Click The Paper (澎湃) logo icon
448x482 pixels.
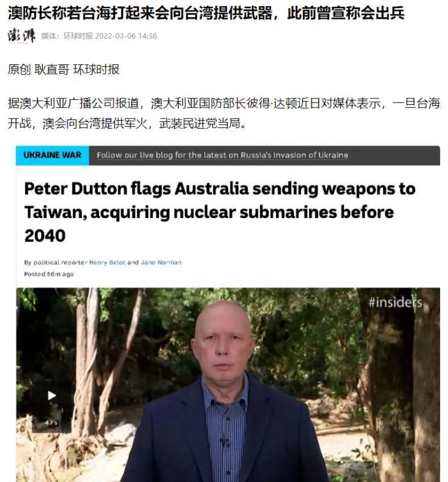[22, 36]
